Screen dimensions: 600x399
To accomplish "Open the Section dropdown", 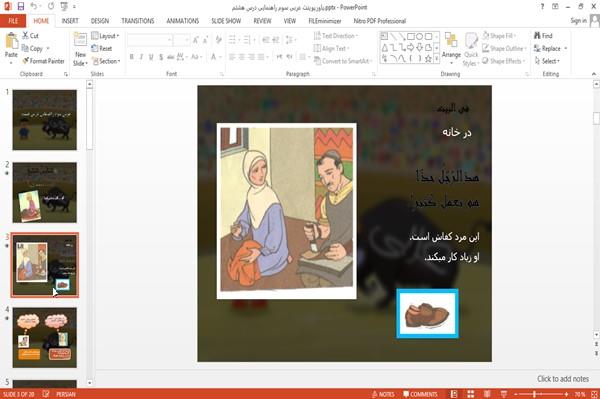I will point(106,61).
